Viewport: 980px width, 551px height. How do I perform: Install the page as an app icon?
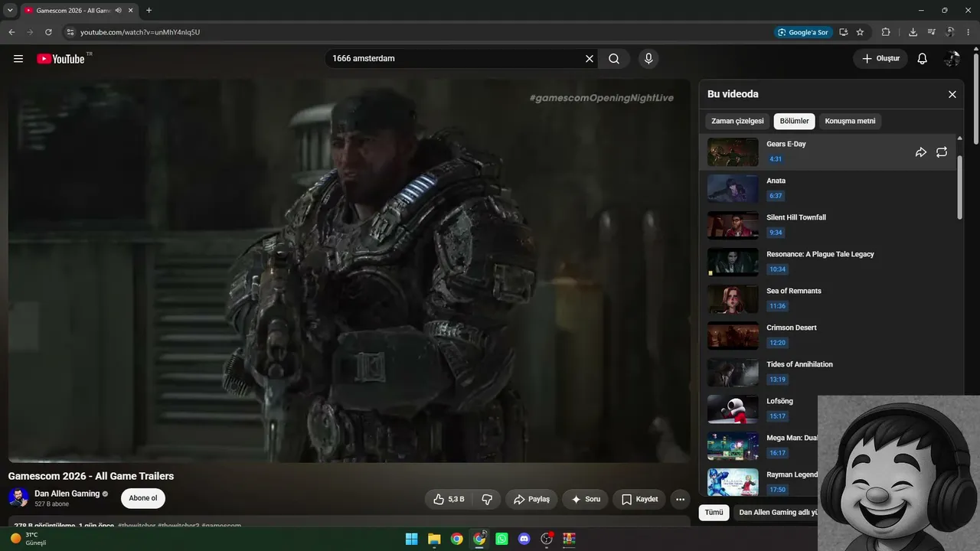click(x=843, y=32)
